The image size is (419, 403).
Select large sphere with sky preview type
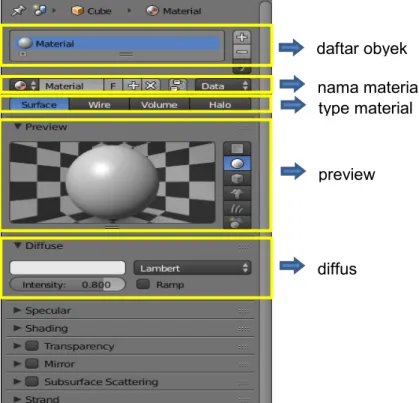pyautogui.click(x=237, y=222)
